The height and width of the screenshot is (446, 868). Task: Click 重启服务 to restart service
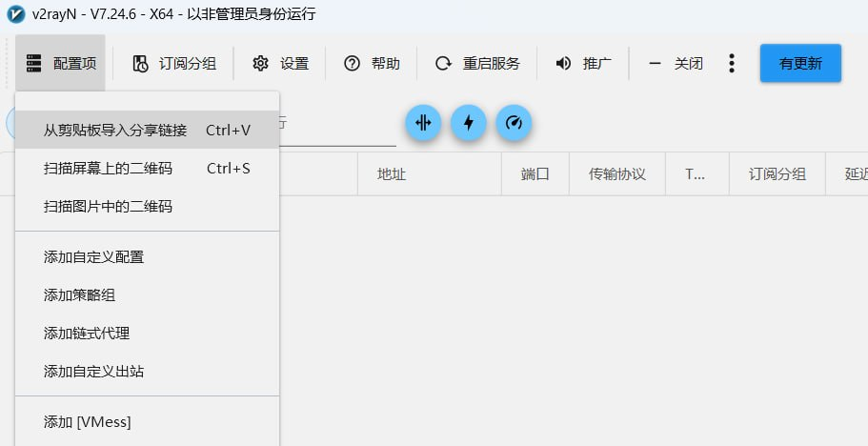pyautogui.click(x=477, y=63)
